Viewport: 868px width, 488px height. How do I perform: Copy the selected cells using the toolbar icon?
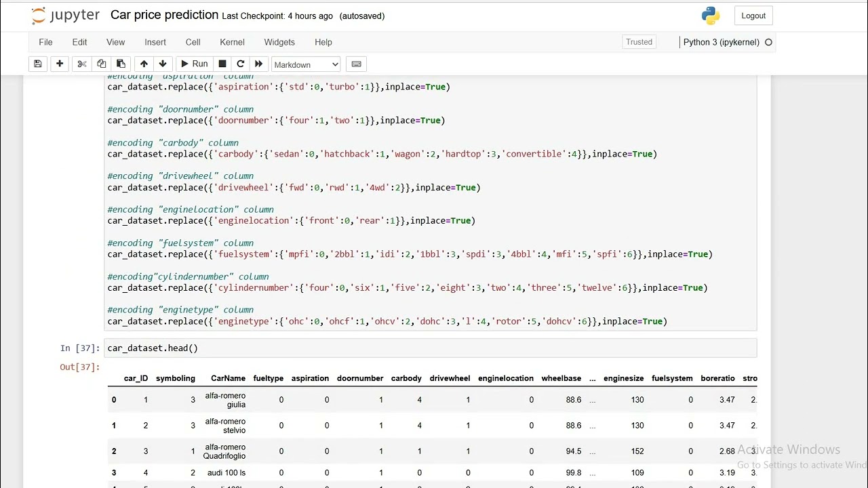pyautogui.click(x=102, y=64)
